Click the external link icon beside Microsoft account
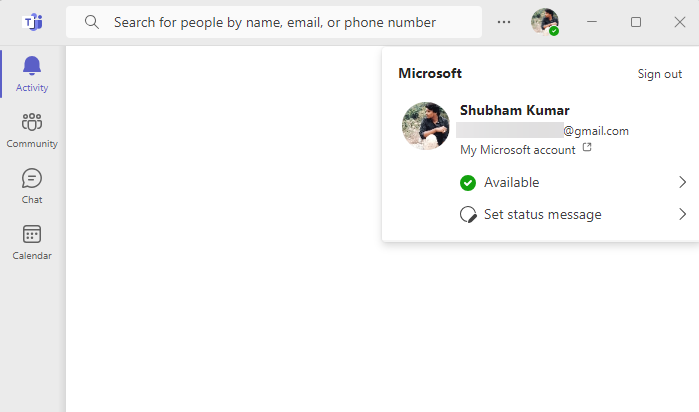 (587, 148)
